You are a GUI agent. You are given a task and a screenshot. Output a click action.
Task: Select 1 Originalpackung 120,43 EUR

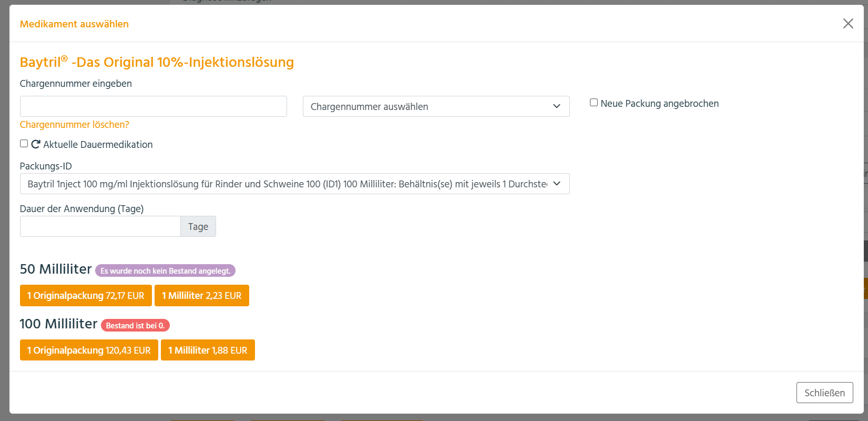89,350
